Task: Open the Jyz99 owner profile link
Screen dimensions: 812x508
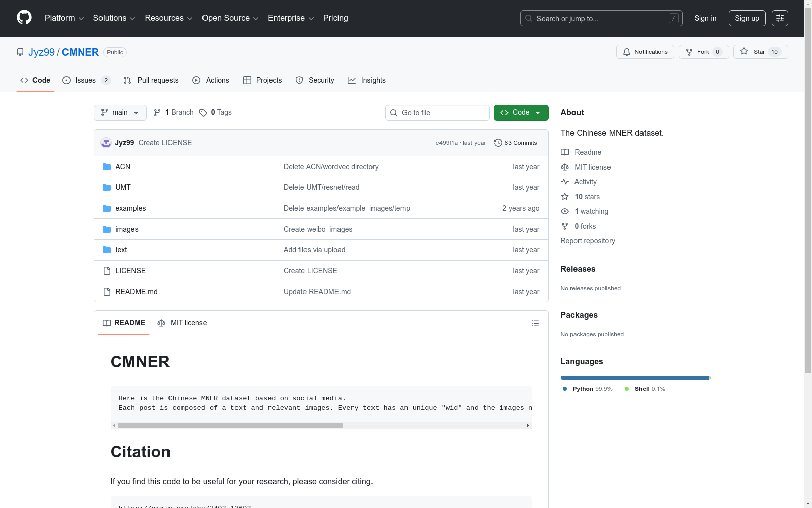Action: tap(42, 52)
